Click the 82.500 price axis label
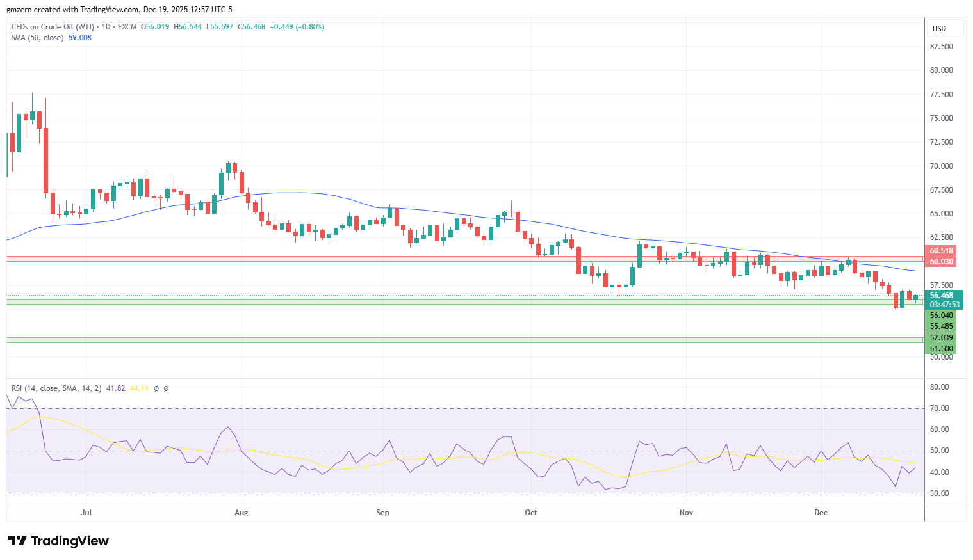This screenshot has width=973, height=560. click(941, 47)
